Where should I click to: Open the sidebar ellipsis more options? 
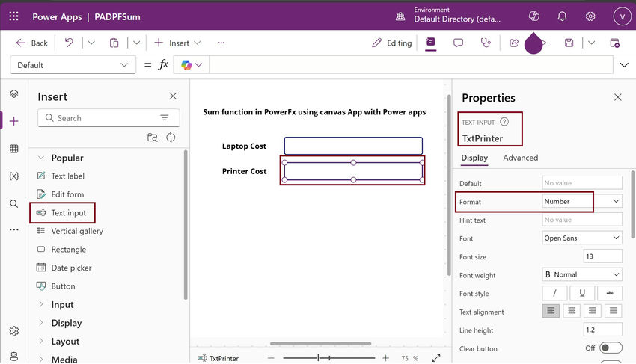point(13,229)
